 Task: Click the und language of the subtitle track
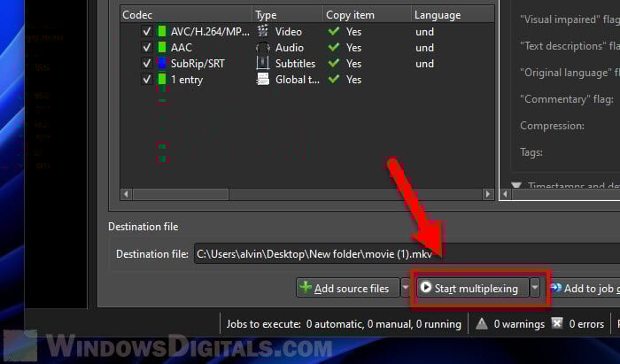(424, 64)
